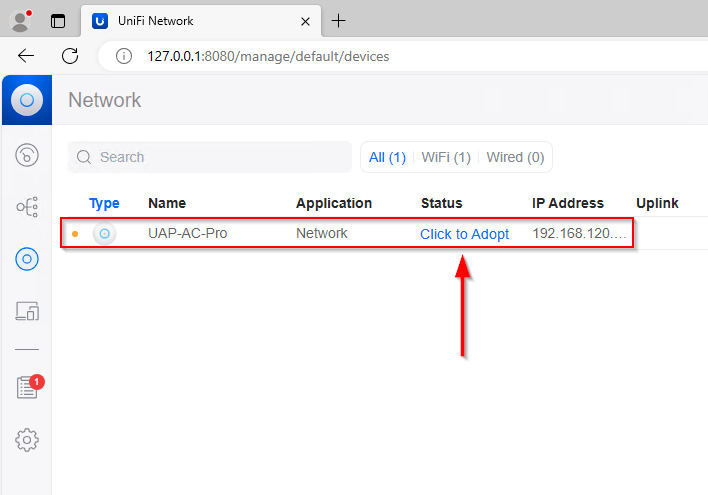Viewport: 708px width, 495px height.
Task: Open System Log with notification badge
Action: coord(27,388)
